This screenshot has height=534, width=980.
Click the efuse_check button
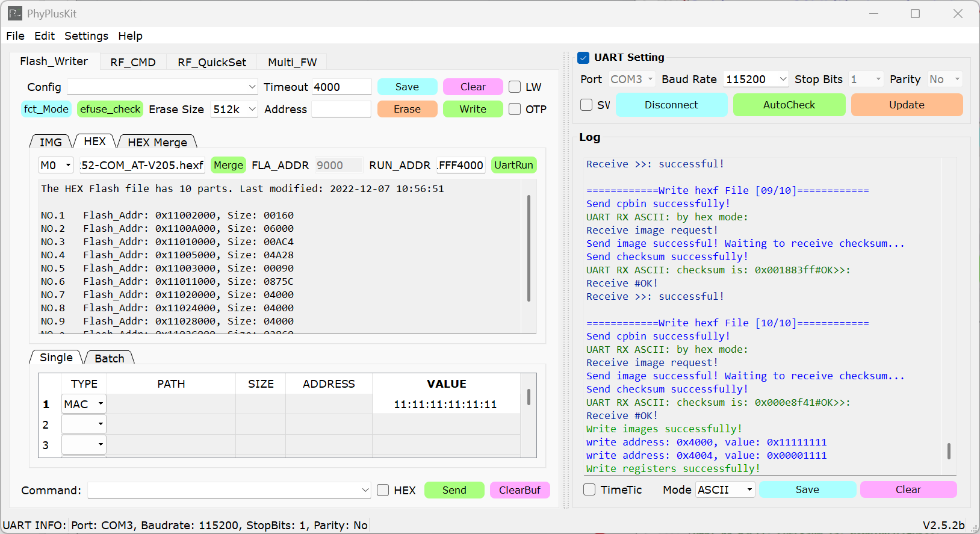pos(110,109)
